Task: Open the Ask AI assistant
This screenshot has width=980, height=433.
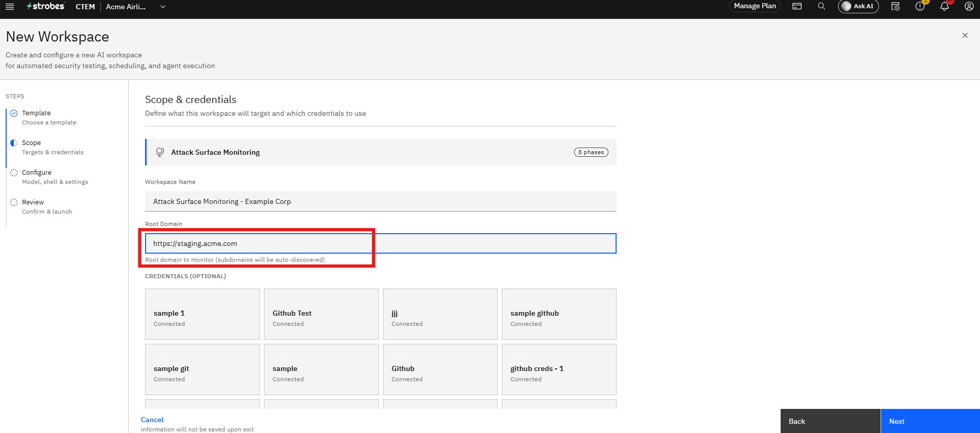Action: [859, 6]
